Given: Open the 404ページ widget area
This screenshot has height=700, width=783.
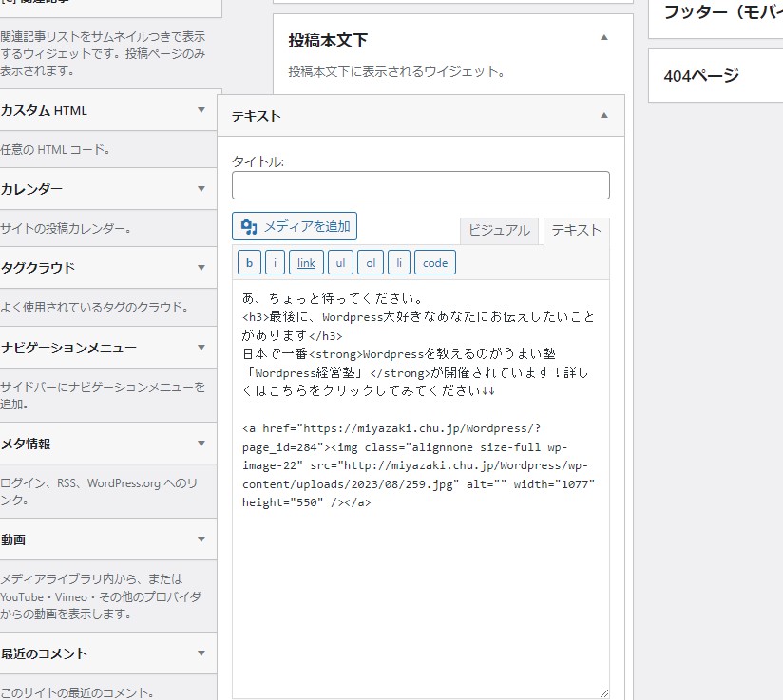Looking at the screenshot, I should [x=715, y=76].
